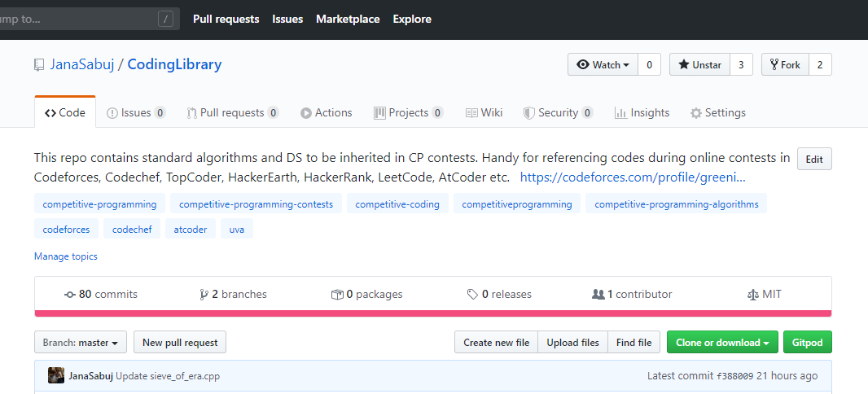The width and height of the screenshot is (868, 394).
Task: Focus the search or jump to field
Action: click(89, 20)
